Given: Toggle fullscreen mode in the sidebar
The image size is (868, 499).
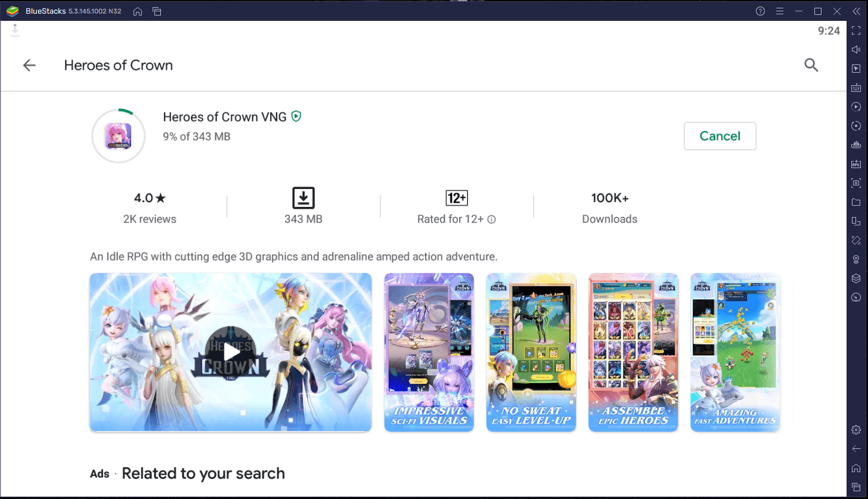Looking at the screenshot, I should 856,30.
